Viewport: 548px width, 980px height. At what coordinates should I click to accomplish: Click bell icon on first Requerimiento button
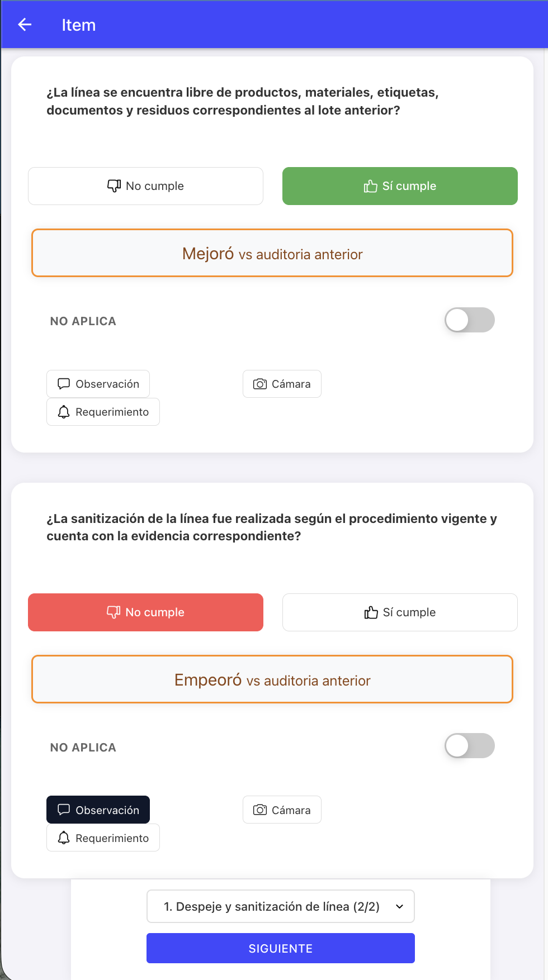tap(64, 412)
